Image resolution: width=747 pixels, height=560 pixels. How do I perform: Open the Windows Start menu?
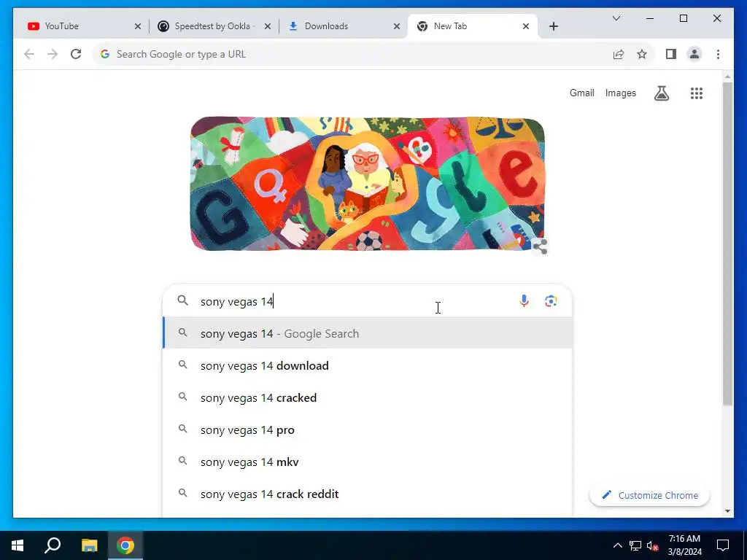18,545
